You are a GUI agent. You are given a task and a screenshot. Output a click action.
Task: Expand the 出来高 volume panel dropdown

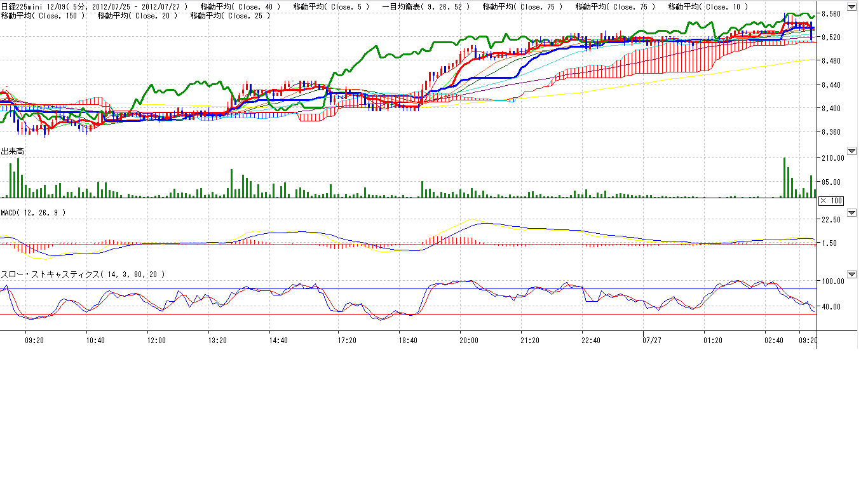pyautogui.click(x=851, y=151)
